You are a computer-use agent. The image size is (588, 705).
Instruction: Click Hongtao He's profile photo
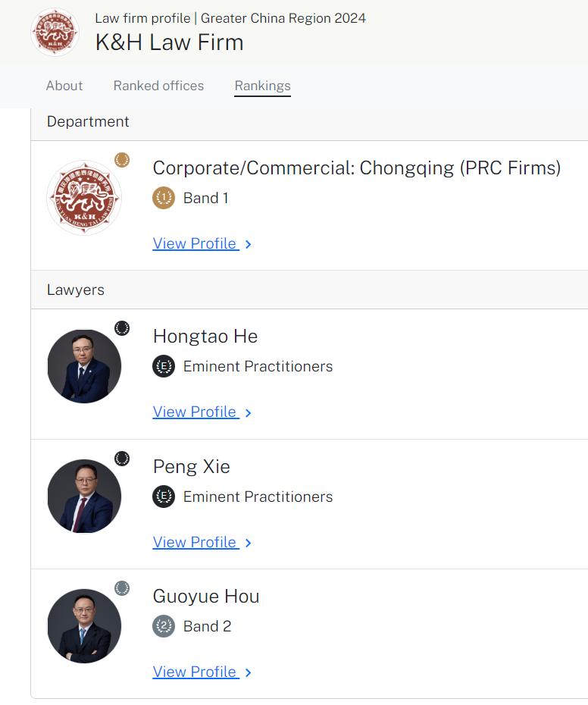(84, 366)
